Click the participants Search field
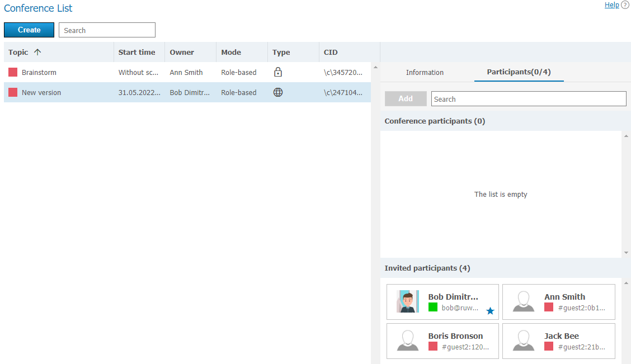631x364 pixels. click(529, 99)
